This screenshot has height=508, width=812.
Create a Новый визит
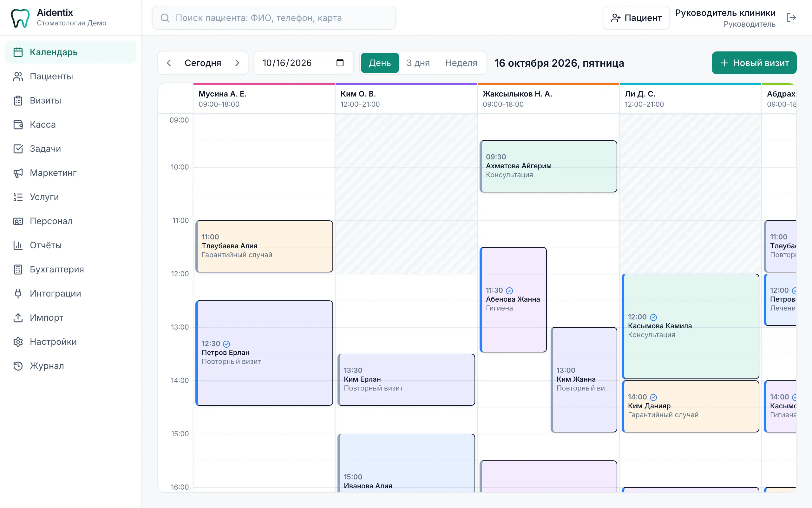[754, 63]
